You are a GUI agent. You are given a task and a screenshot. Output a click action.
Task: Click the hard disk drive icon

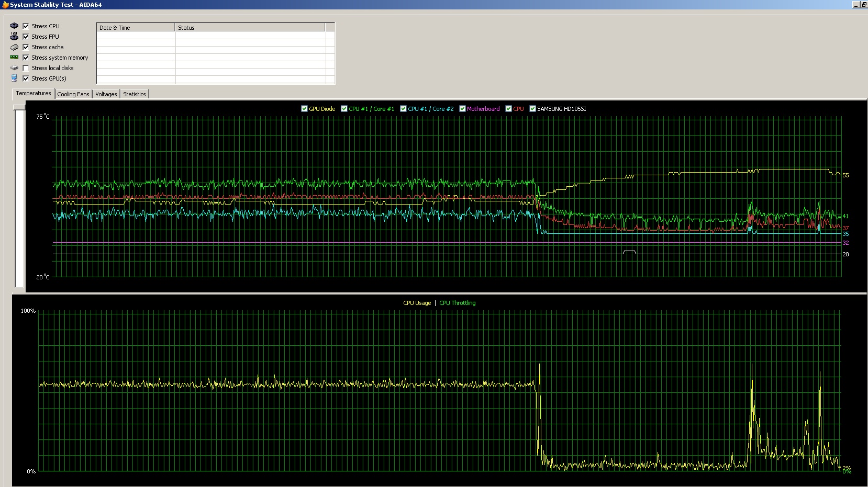[14, 68]
